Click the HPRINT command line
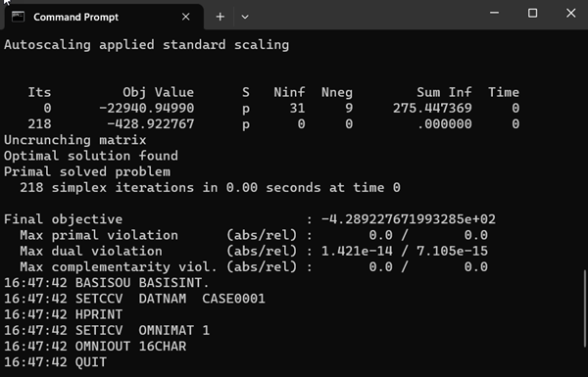 [x=63, y=314]
